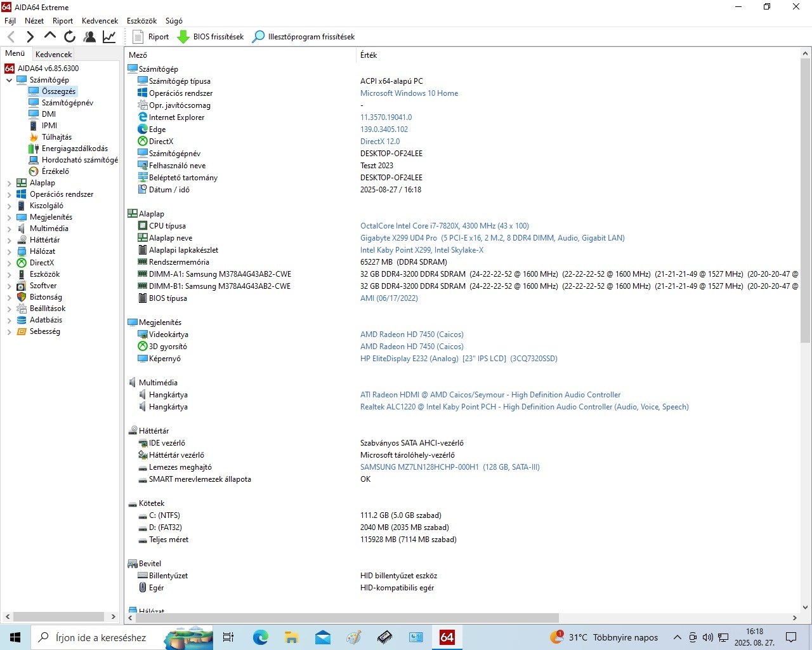
Task: Select IPMI tree item
Action: coord(49,126)
